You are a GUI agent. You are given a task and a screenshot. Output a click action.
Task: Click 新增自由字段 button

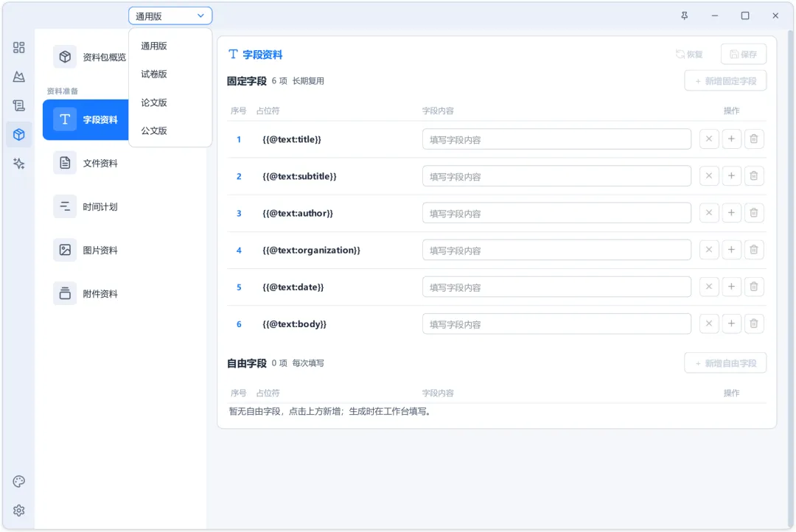pos(725,363)
